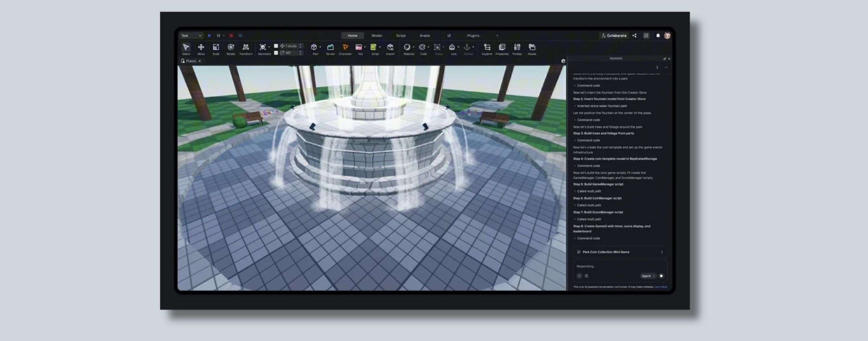This screenshot has width=868, height=341.
Task: Stop the Assistant response
Action: 661,276
